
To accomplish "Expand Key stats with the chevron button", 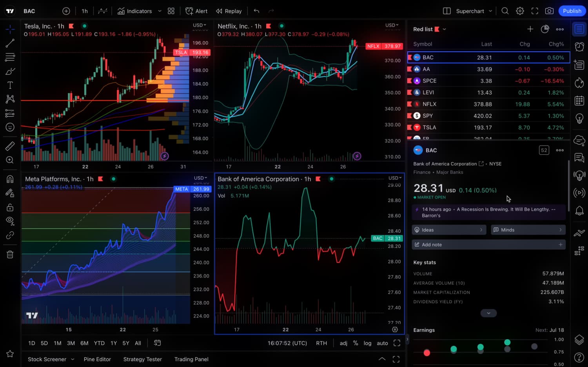I will click(488, 313).
